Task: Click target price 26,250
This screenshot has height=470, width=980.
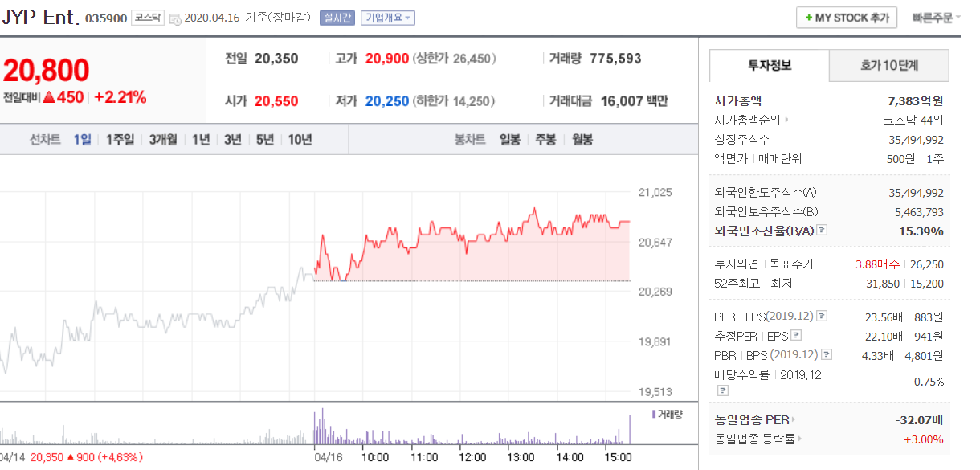Action: (928, 264)
